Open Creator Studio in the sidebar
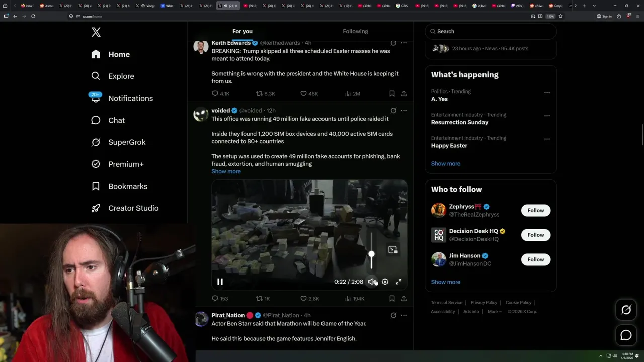Screen dimensions: 644x362 click(125, 208)
